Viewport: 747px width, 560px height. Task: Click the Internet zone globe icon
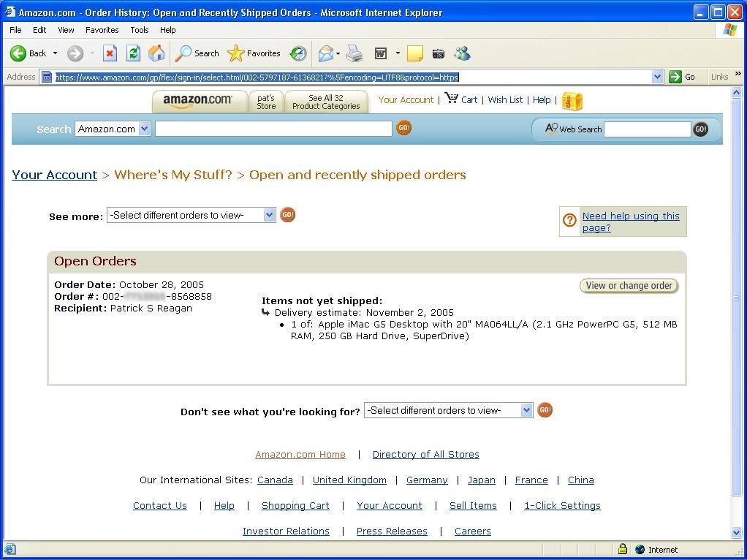[640, 550]
